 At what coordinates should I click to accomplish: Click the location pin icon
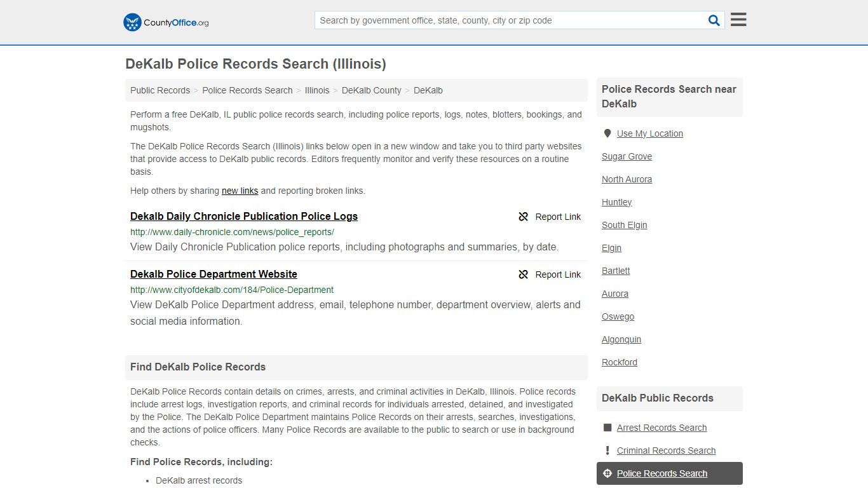click(607, 133)
